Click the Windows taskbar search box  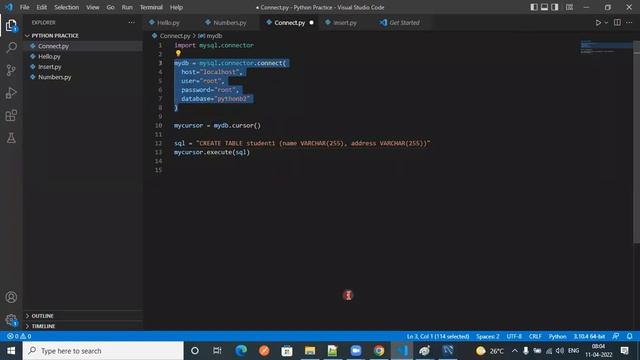[103, 351]
